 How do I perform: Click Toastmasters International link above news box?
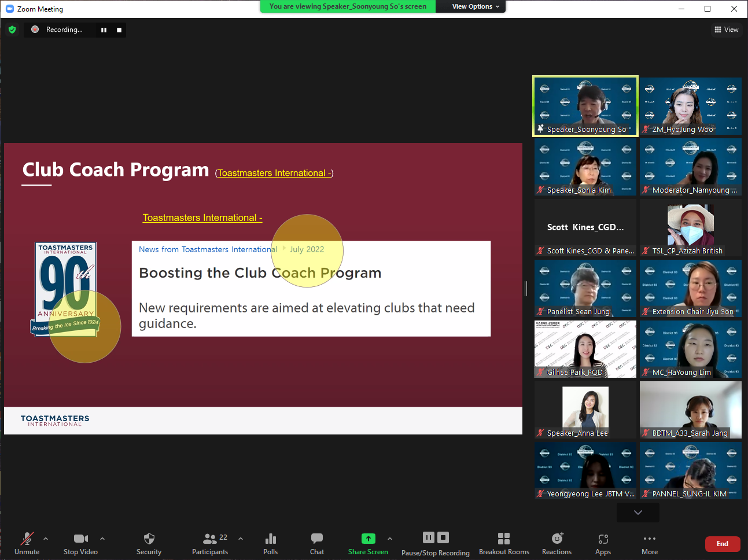202,218
